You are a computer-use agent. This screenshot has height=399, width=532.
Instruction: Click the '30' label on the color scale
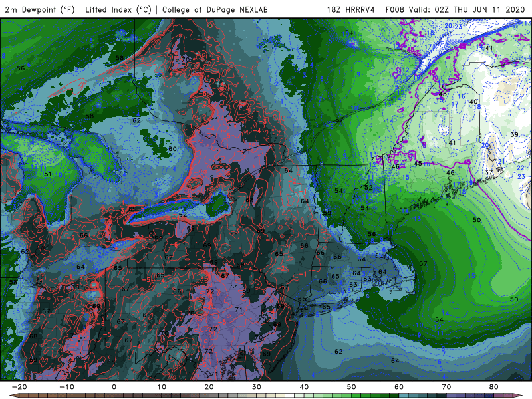tap(257, 387)
